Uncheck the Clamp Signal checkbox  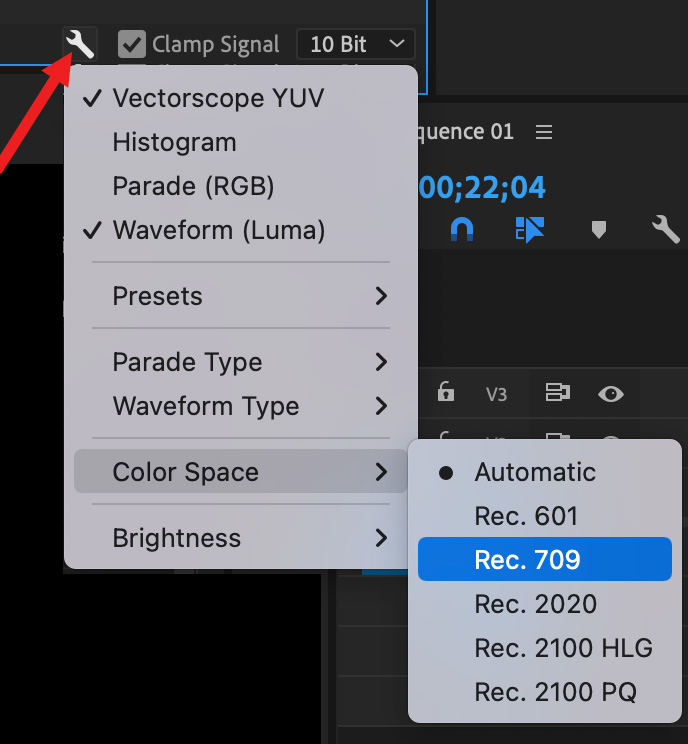click(131, 44)
